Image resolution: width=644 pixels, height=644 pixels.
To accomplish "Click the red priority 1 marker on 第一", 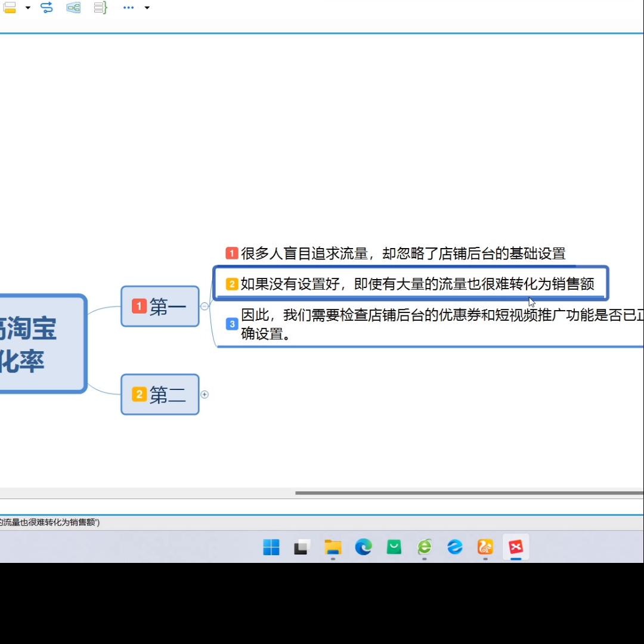I will click(139, 306).
